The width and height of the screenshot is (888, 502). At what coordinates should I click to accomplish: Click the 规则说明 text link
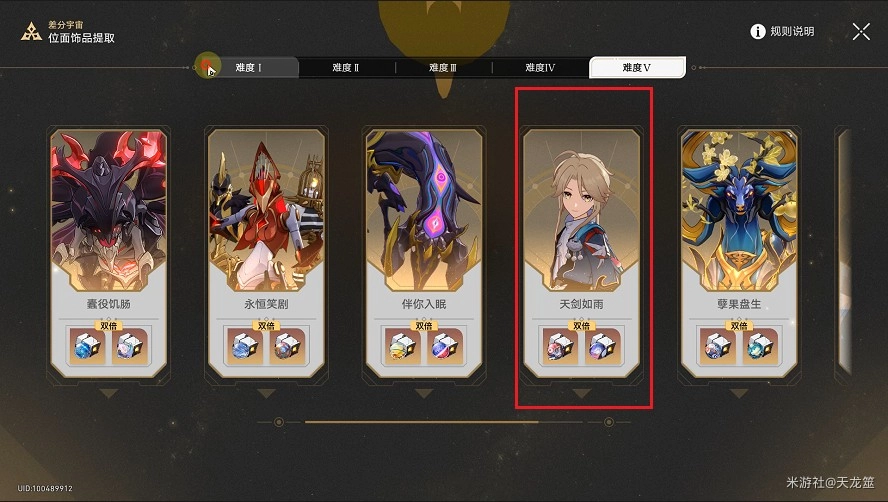[x=792, y=32]
